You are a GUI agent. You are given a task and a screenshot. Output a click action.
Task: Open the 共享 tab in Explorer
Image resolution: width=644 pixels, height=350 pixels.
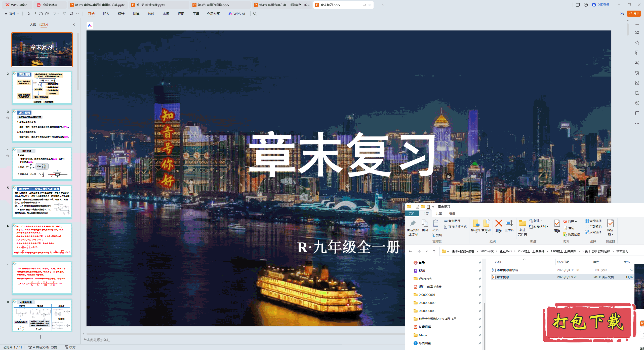coord(439,214)
